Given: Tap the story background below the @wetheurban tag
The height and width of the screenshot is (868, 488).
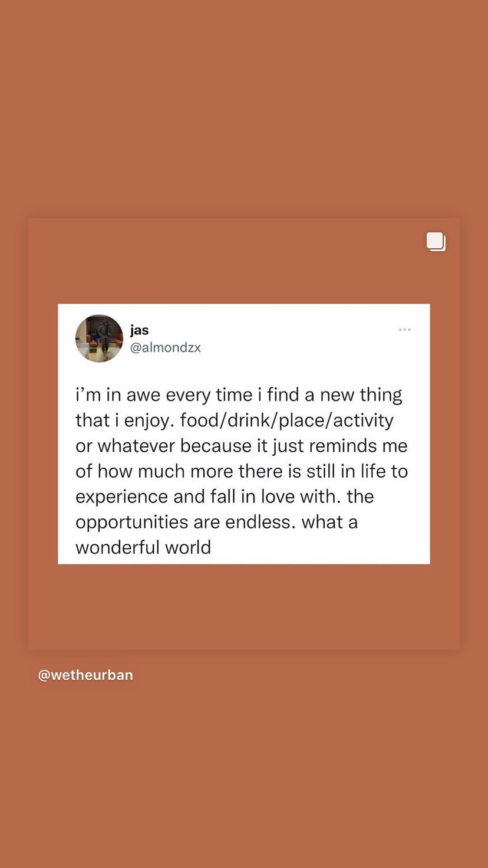Looking at the screenshot, I should click(x=244, y=775).
